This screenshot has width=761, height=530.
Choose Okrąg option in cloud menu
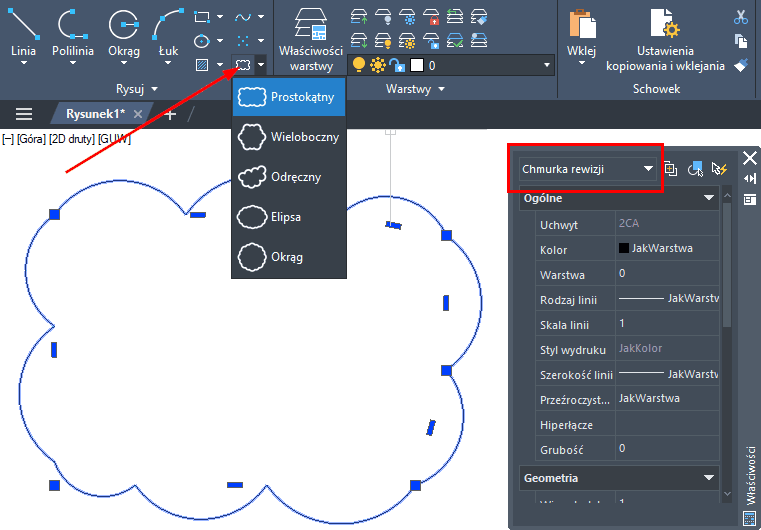pos(289,257)
